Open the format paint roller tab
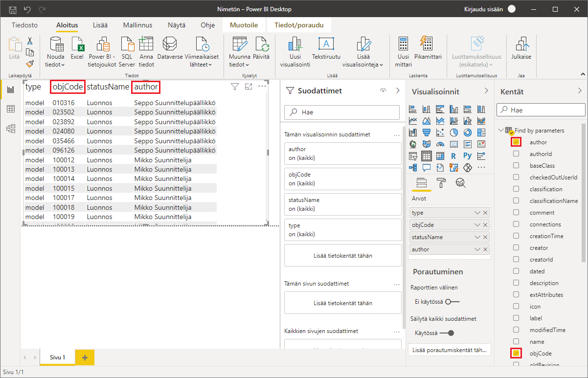The width and height of the screenshot is (588, 378). pos(441,183)
